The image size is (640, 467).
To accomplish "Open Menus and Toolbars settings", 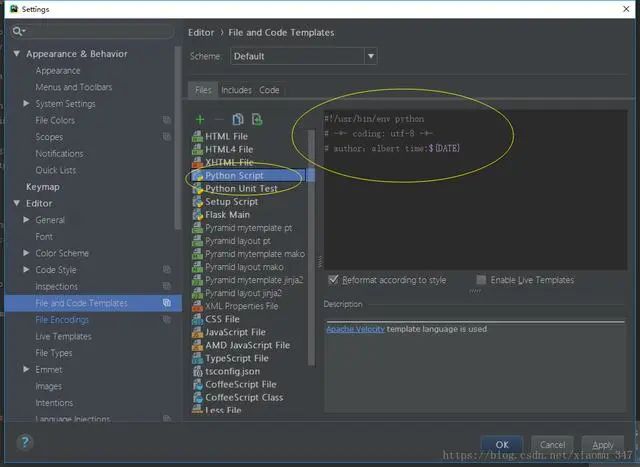I will [73, 87].
